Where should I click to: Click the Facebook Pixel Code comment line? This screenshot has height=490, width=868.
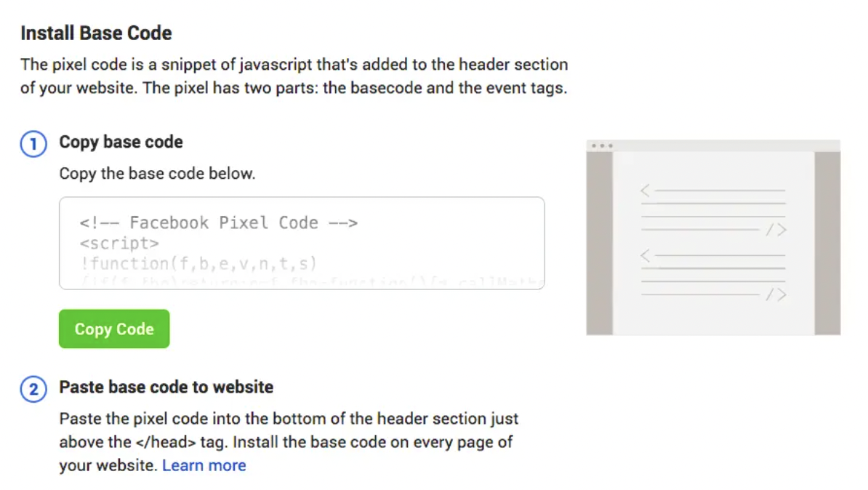point(218,222)
